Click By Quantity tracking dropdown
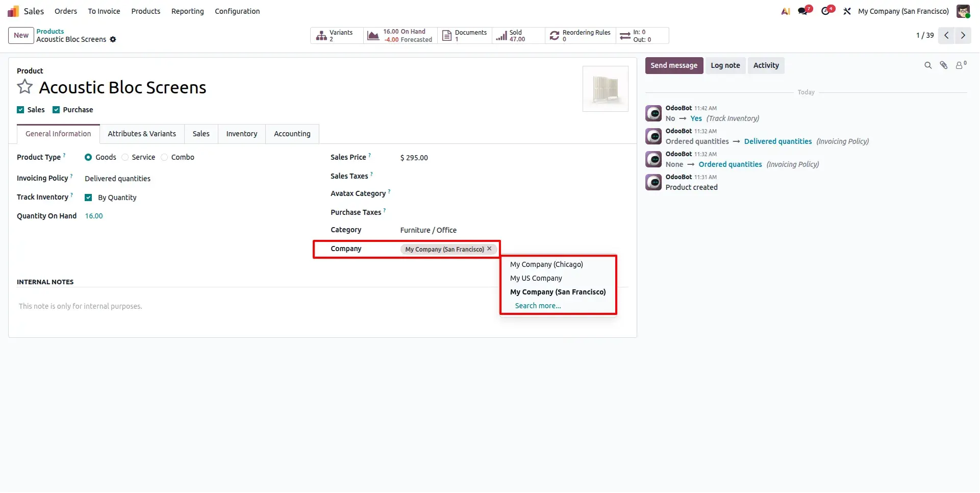This screenshot has width=980, height=493. [x=117, y=198]
